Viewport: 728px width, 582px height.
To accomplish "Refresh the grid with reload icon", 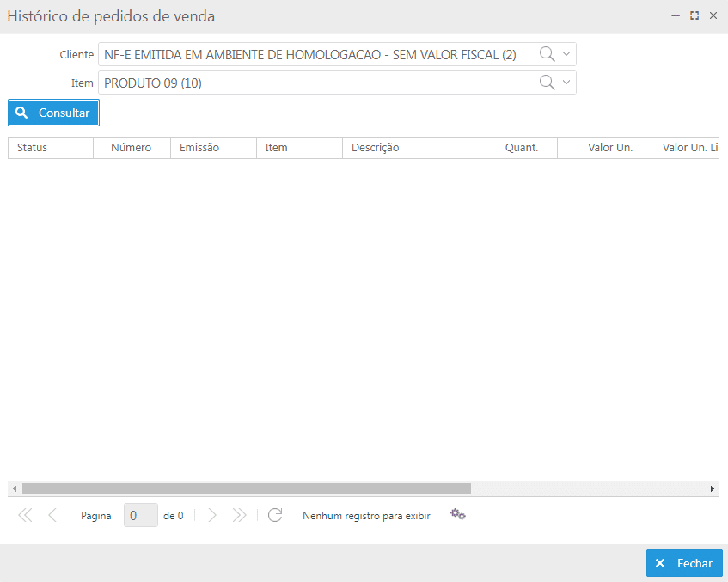I will [275, 515].
